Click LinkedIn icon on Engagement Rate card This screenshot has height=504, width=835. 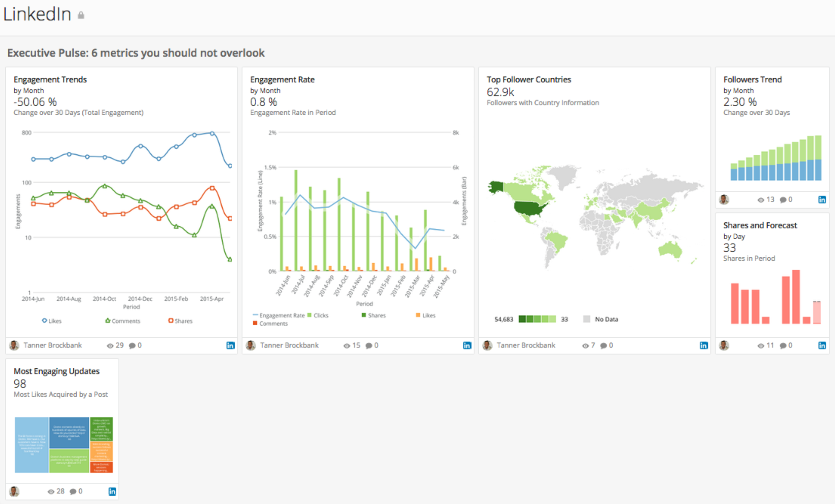point(467,345)
